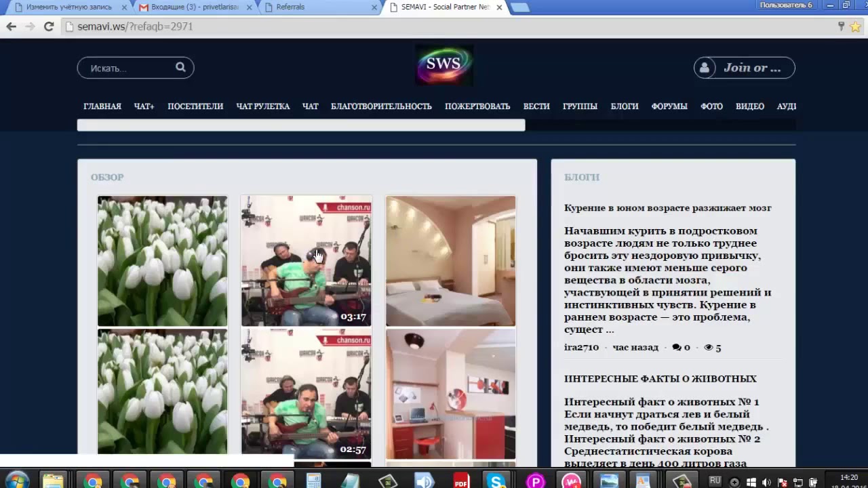The width and height of the screenshot is (868, 488).
Task: Go back to the previous page
Action: click(11, 26)
